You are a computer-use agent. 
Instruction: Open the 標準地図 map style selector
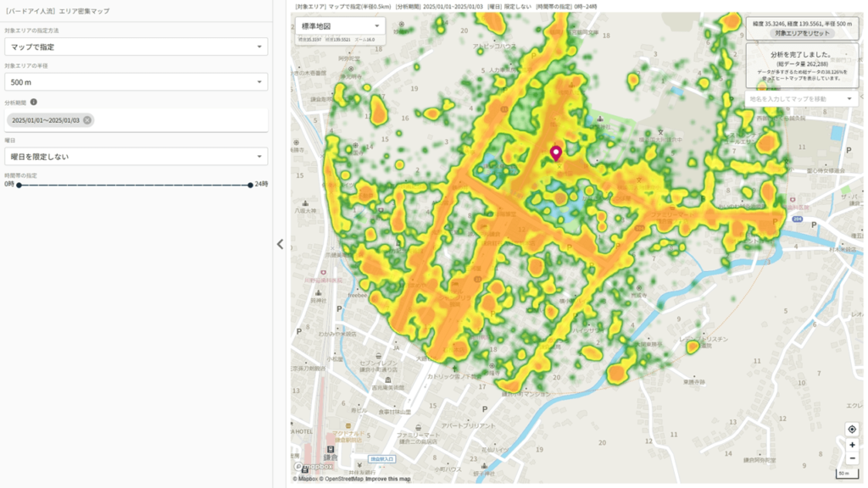point(341,26)
